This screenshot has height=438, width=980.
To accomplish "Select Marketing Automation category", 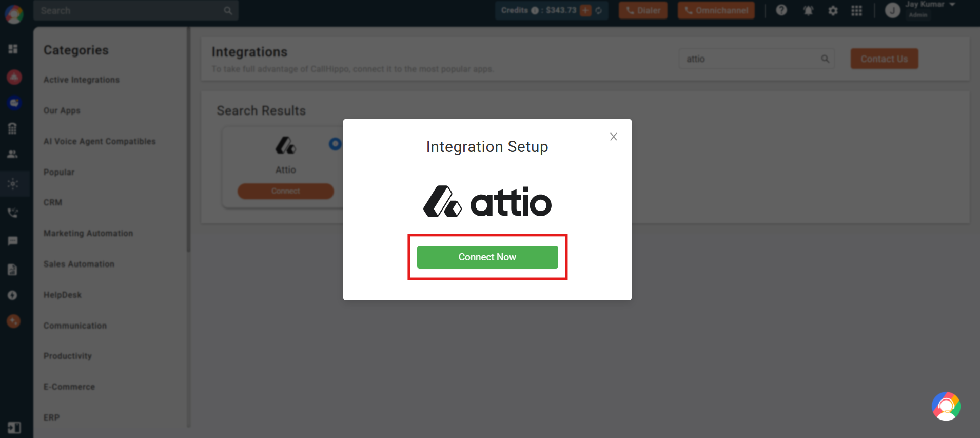I will click(x=88, y=233).
